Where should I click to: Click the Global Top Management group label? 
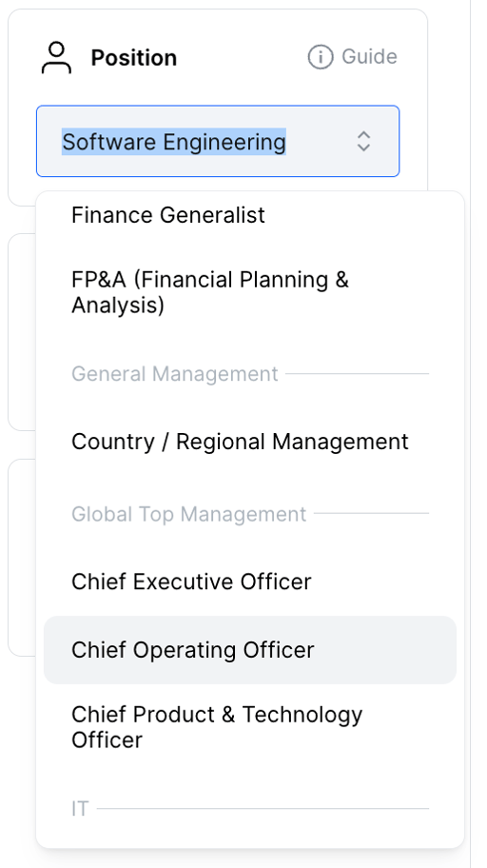point(188,514)
